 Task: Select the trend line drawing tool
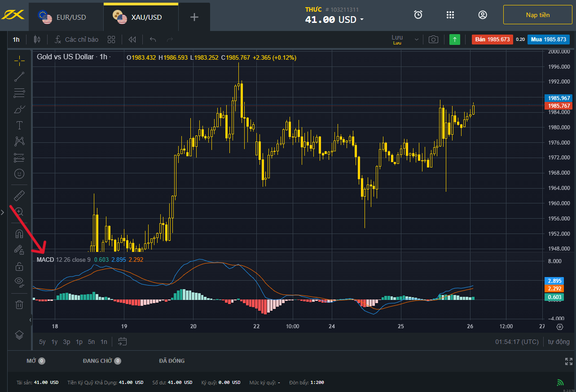tap(19, 77)
